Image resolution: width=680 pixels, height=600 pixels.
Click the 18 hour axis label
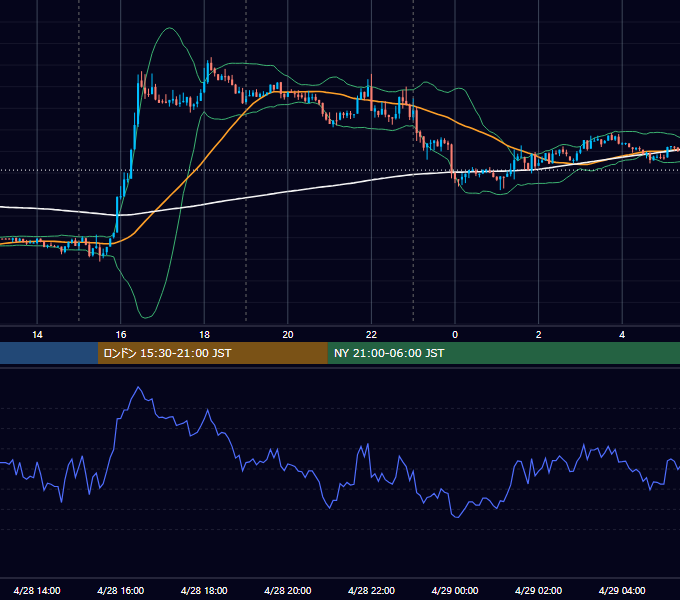pyautogui.click(x=204, y=335)
